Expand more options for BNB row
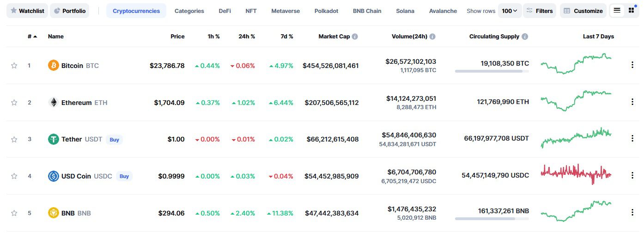Screen dimensions: 644x234 click(x=632, y=213)
